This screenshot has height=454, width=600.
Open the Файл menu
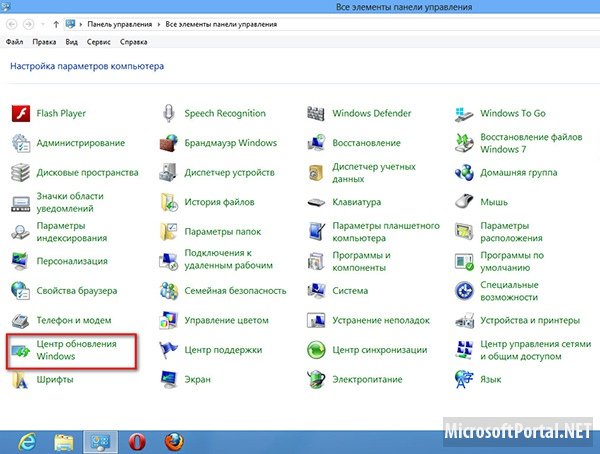click(x=14, y=42)
